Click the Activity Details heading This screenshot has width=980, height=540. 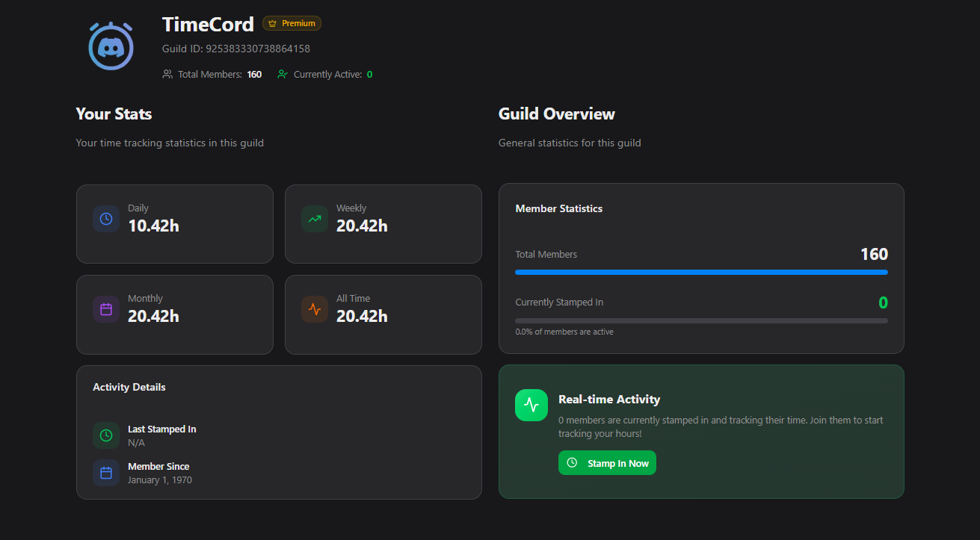tap(129, 387)
